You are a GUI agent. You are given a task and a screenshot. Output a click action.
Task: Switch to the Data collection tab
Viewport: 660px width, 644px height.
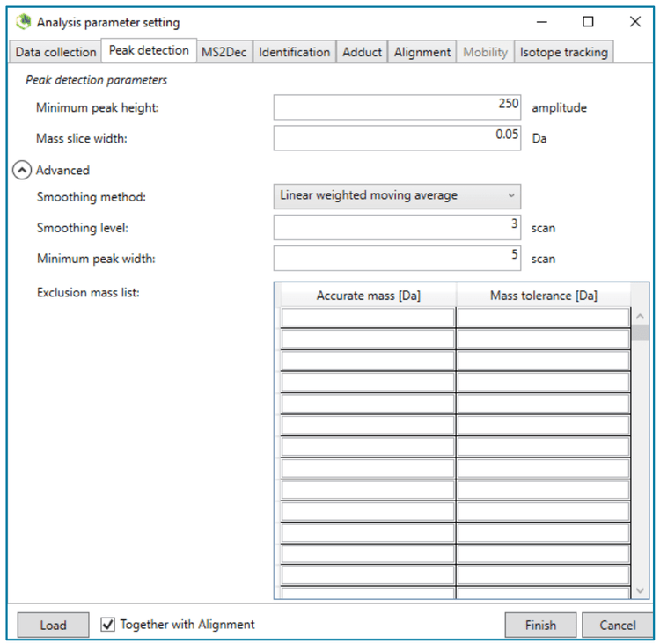point(55,52)
